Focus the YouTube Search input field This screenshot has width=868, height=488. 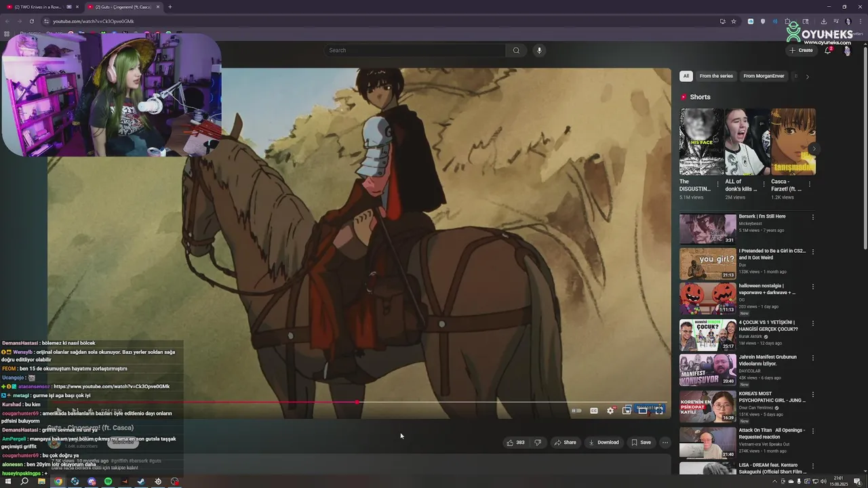point(415,50)
